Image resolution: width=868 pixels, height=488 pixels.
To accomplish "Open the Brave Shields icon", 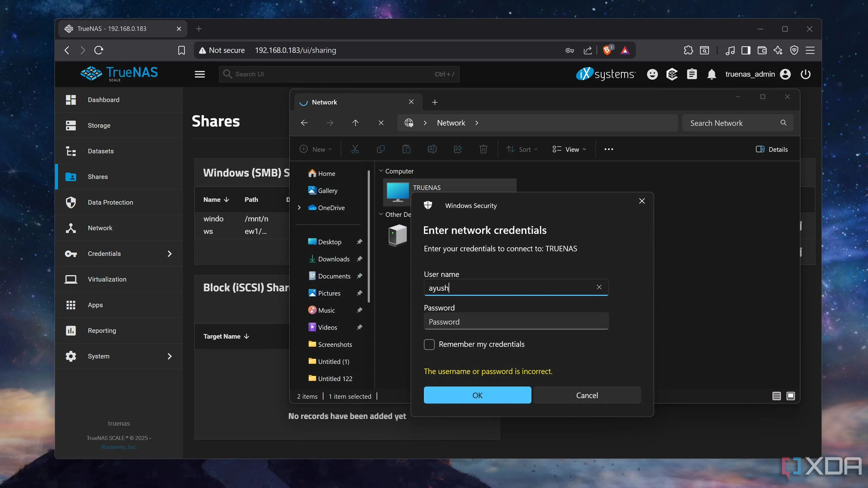I will (x=608, y=50).
